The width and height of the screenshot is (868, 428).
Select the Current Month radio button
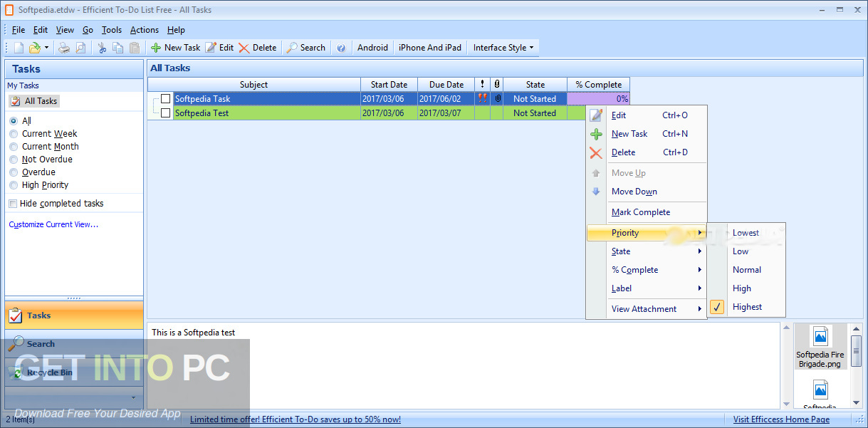click(x=14, y=147)
